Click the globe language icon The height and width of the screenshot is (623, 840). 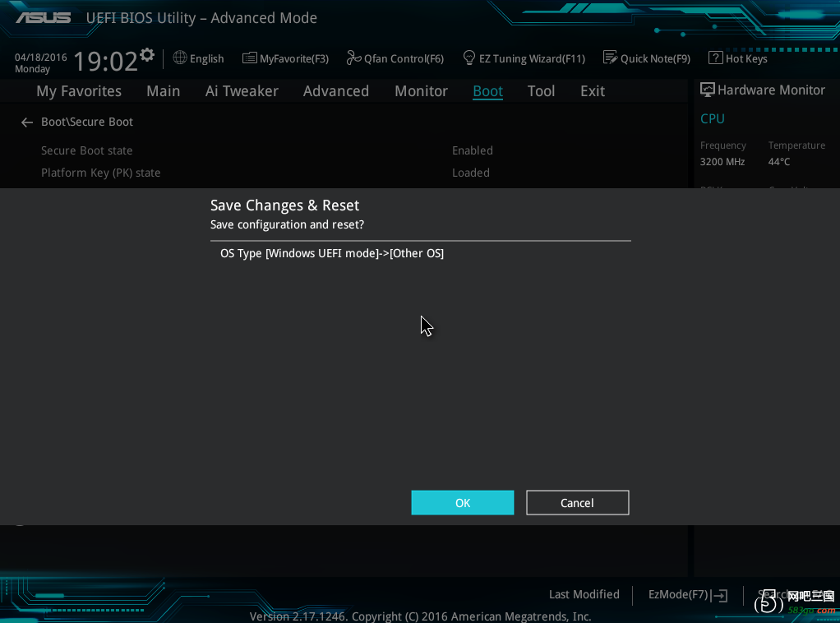[180, 58]
